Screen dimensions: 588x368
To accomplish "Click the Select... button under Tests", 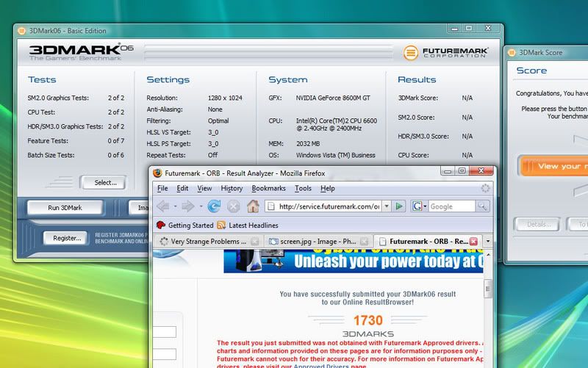I will [103, 182].
